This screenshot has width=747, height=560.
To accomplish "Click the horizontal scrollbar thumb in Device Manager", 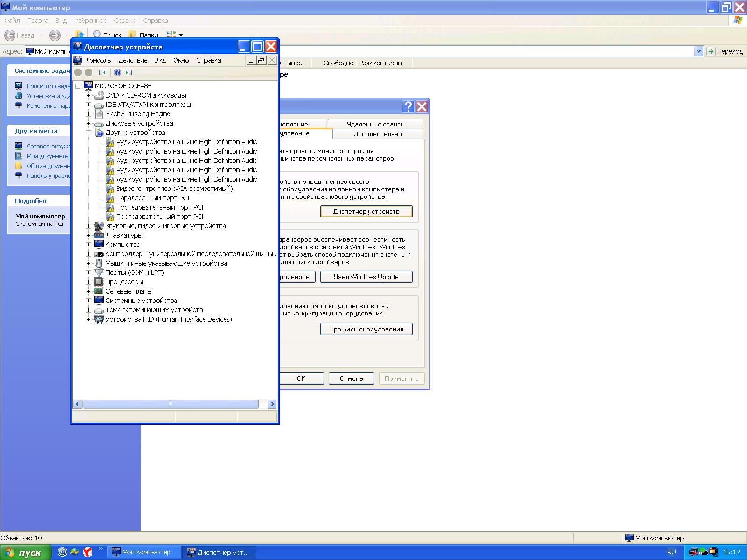I will tap(170, 404).
